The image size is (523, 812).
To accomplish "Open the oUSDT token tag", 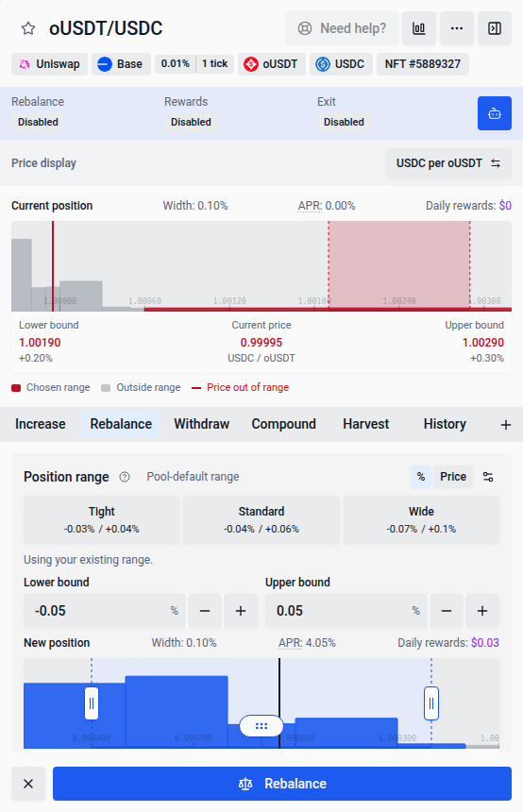I will coord(272,64).
